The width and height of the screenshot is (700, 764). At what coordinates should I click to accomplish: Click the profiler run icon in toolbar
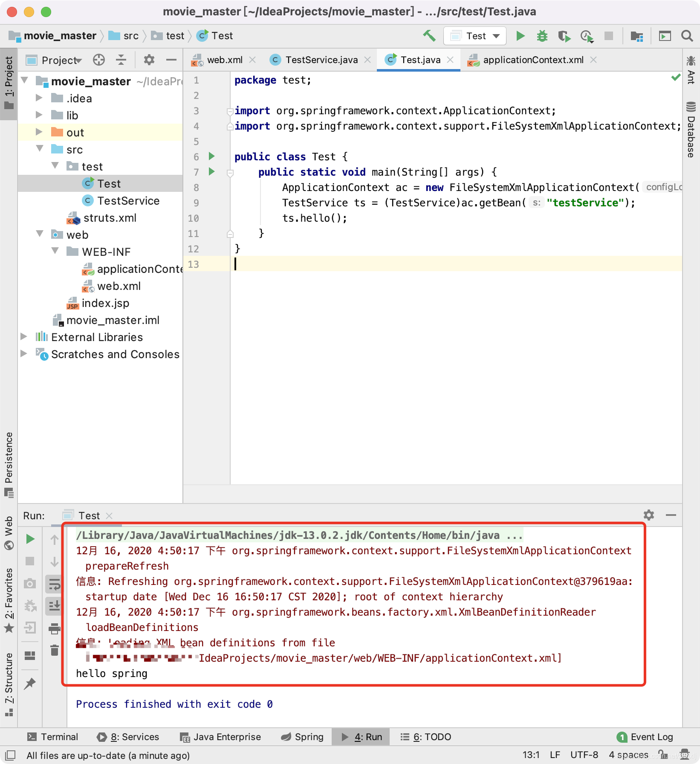tap(587, 36)
